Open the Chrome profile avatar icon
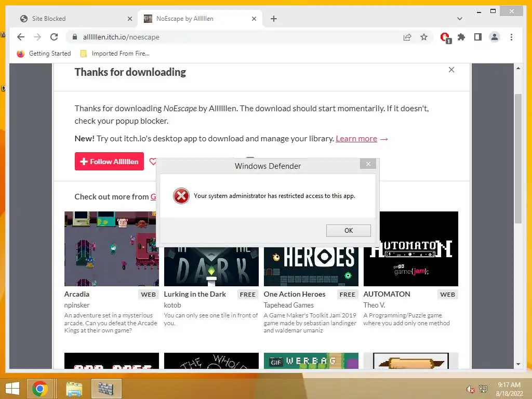532x399 pixels. [495, 37]
